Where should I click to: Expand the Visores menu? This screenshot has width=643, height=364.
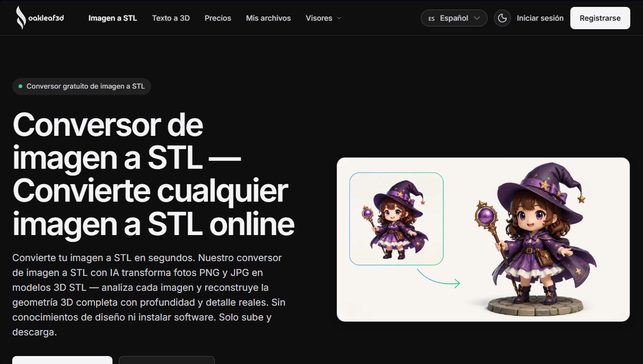click(324, 18)
